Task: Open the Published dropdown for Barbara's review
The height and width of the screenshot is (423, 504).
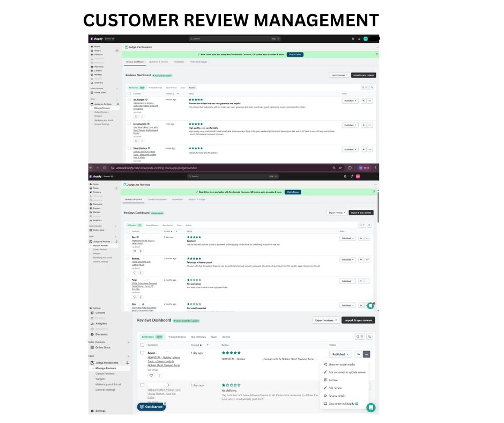Action: click(347, 259)
